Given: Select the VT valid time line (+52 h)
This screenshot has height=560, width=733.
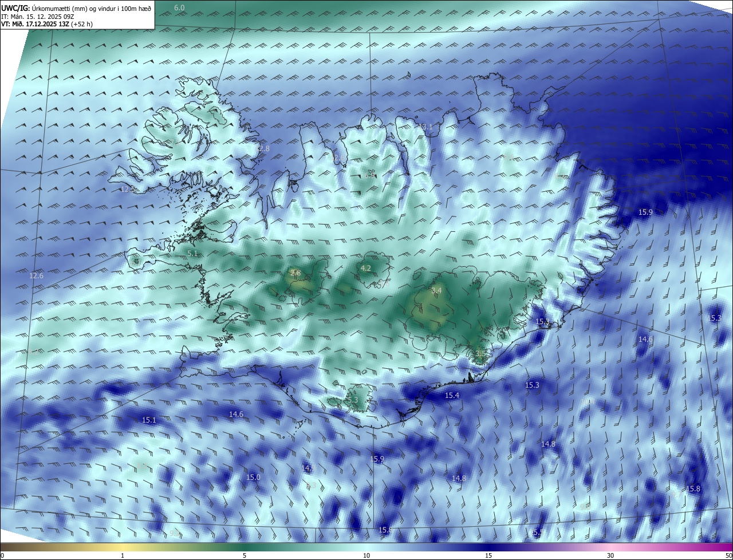Looking at the screenshot, I should tap(47, 25).
